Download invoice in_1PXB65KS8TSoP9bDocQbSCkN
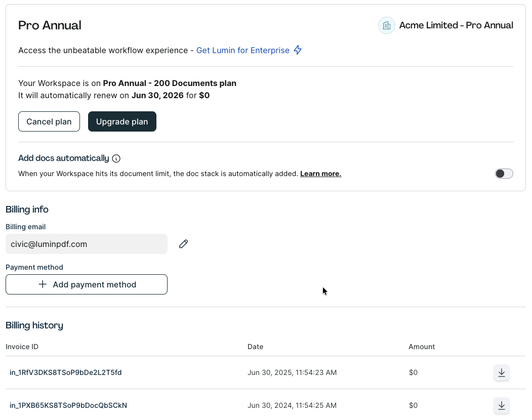 502,405
